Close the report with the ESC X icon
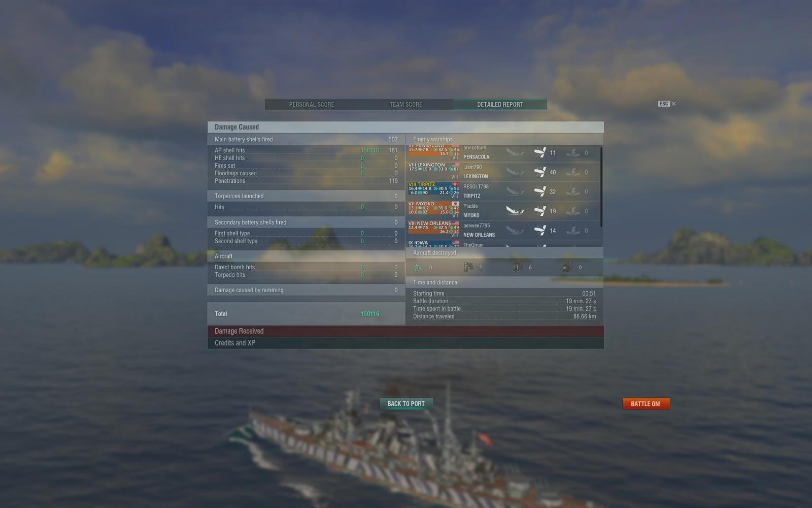 pos(667,104)
